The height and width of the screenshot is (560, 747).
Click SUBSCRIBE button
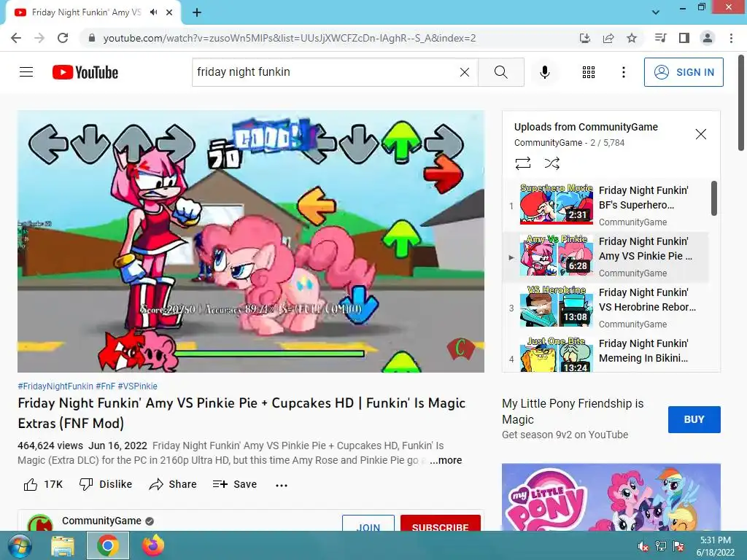pyautogui.click(x=440, y=523)
